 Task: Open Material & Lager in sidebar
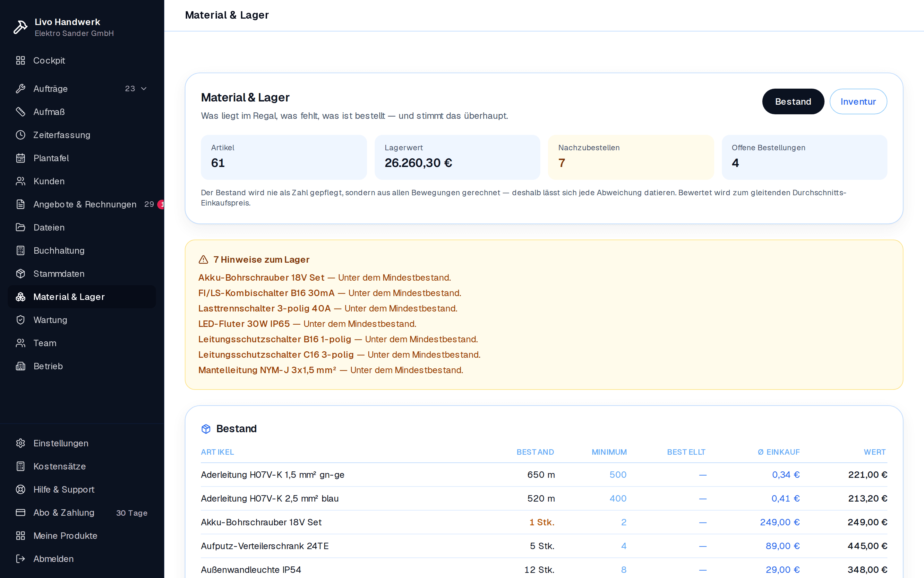tap(82, 297)
